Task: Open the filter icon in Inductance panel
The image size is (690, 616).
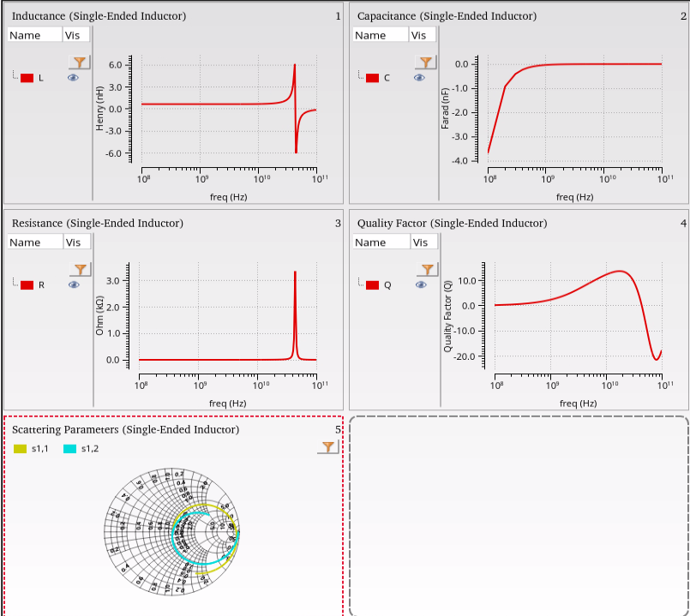Action: [80, 62]
